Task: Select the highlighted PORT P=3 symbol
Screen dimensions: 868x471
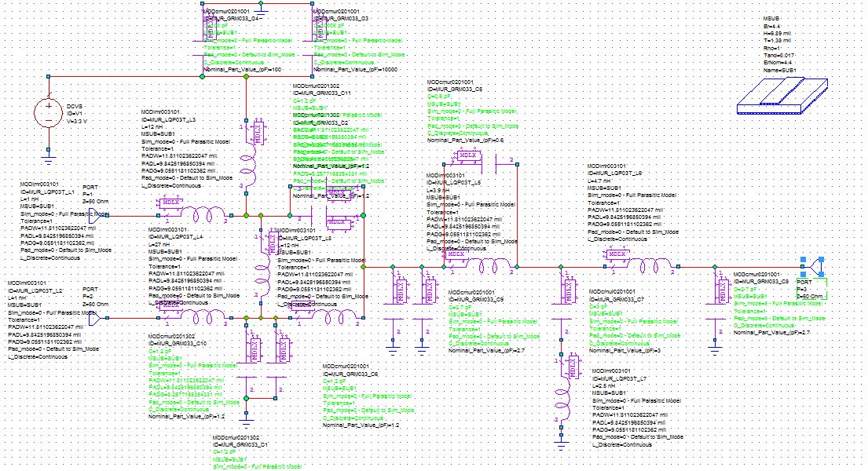Action: coord(812,267)
